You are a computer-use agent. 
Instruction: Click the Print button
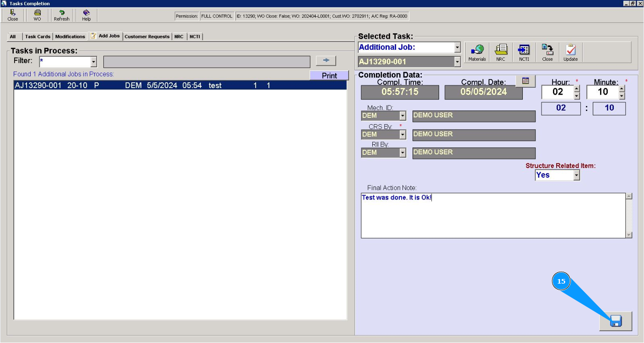click(329, 76)
